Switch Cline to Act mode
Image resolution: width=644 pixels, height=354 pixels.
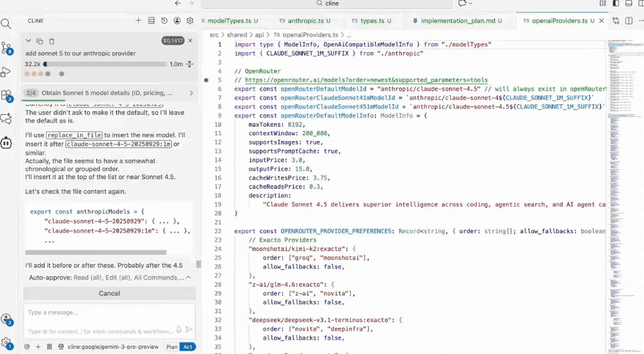pyautogui.click(x=188, y=347)
